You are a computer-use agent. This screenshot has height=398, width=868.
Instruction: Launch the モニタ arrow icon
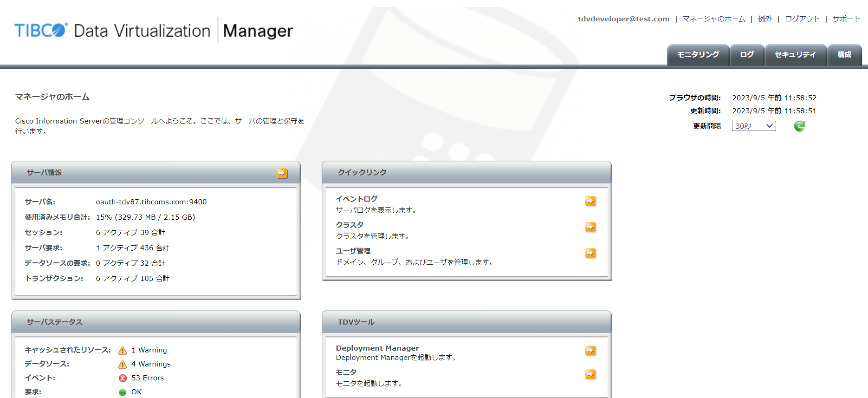pos(590,374)
